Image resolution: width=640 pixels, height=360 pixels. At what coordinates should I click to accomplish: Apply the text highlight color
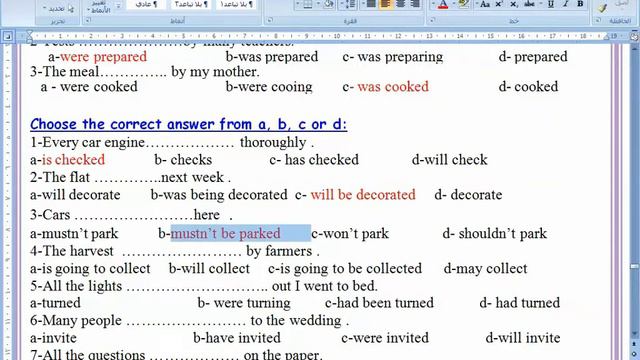click(x=464, y=4)
